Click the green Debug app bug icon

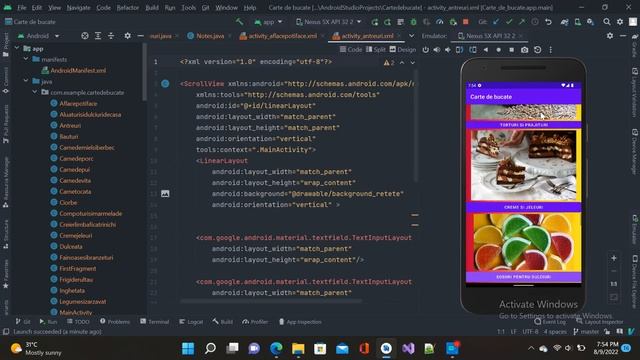pos(413,22)
